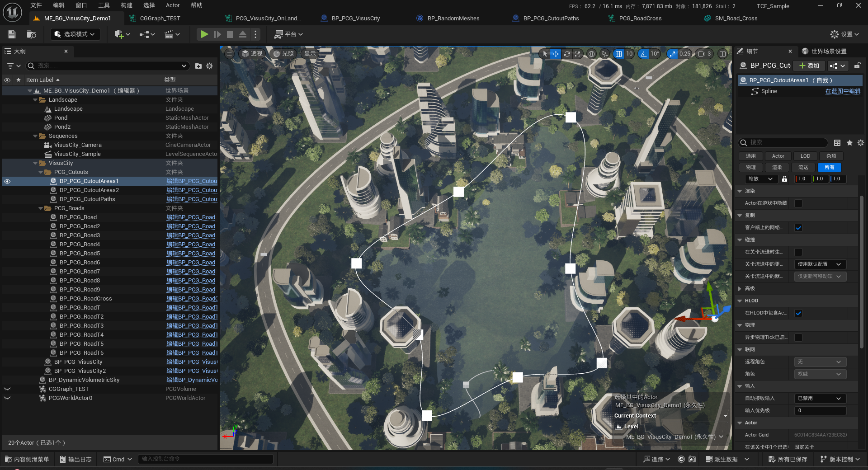Toggle viewport layout maximize icon
The width and height of the screenshot is (868, 470).
click(723, 54)
